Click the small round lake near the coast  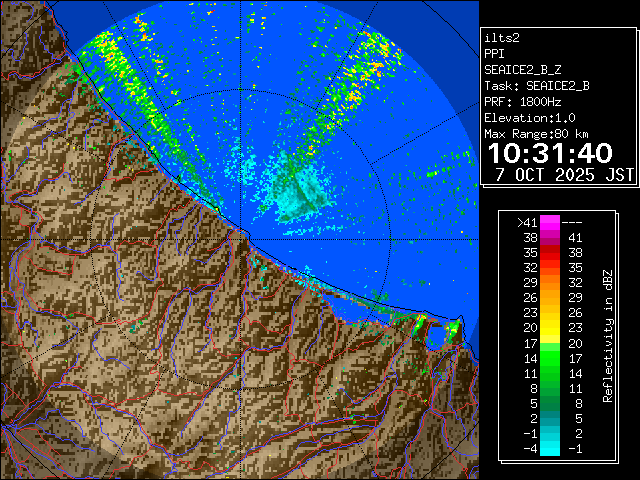[435, 339]
